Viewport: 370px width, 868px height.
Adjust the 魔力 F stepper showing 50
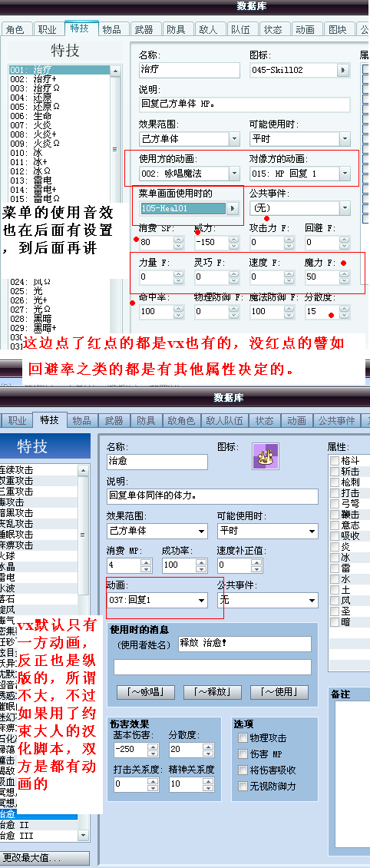[x=345, y=277]
